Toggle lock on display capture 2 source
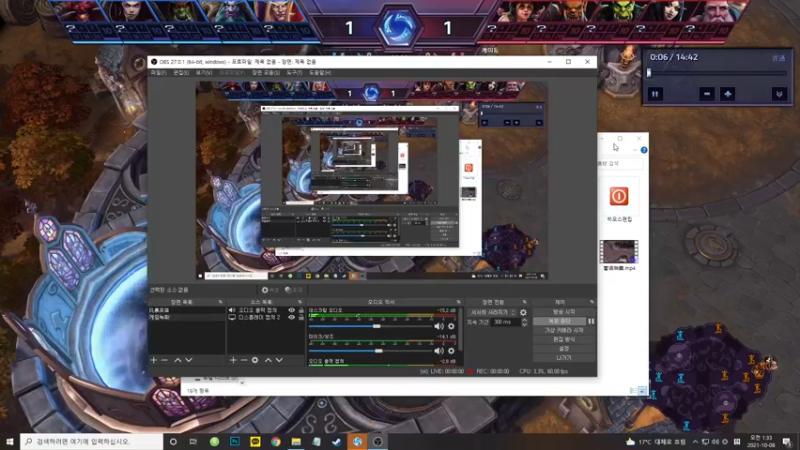The image size is (800, 450). click(301, 317)
